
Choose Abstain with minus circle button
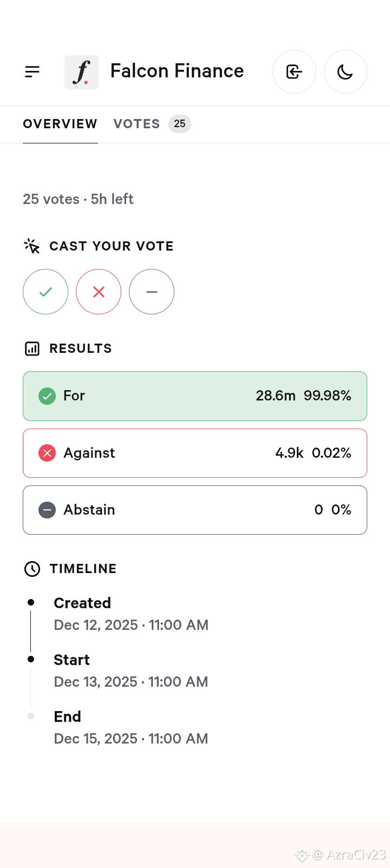152,292
